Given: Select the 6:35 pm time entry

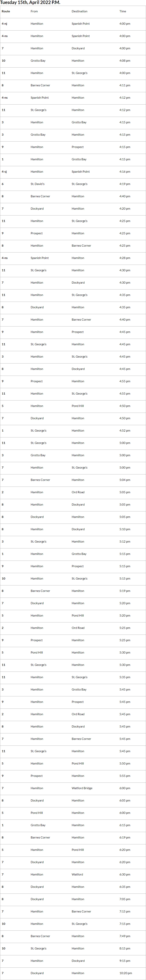Looking at the screenshot, I should coord(125,887).
